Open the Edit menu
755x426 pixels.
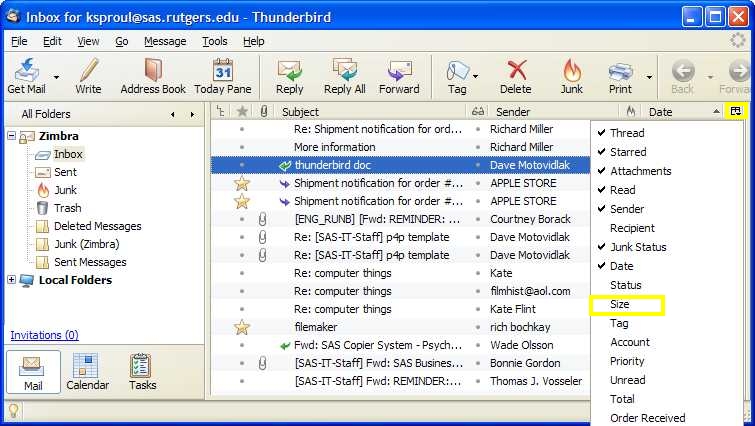click(52, 41)
